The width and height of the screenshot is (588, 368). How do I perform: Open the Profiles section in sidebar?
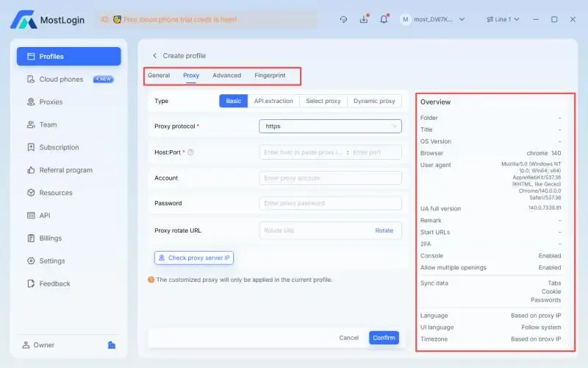coord(68,57)
